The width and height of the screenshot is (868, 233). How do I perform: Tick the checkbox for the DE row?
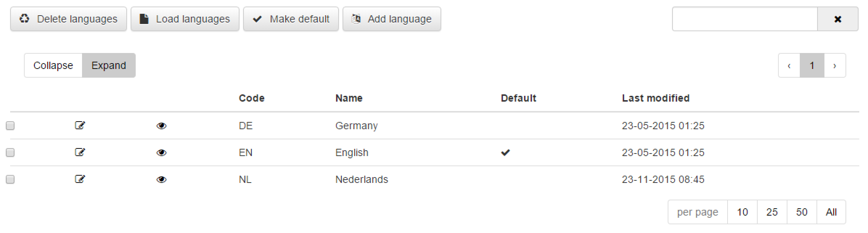tap(10, 126)
